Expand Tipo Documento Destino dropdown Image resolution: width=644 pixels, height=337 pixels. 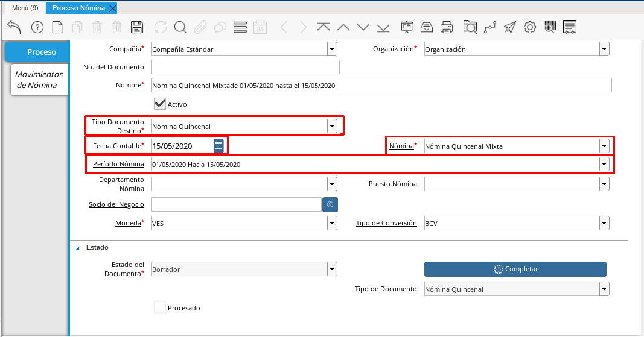(333, 127)
